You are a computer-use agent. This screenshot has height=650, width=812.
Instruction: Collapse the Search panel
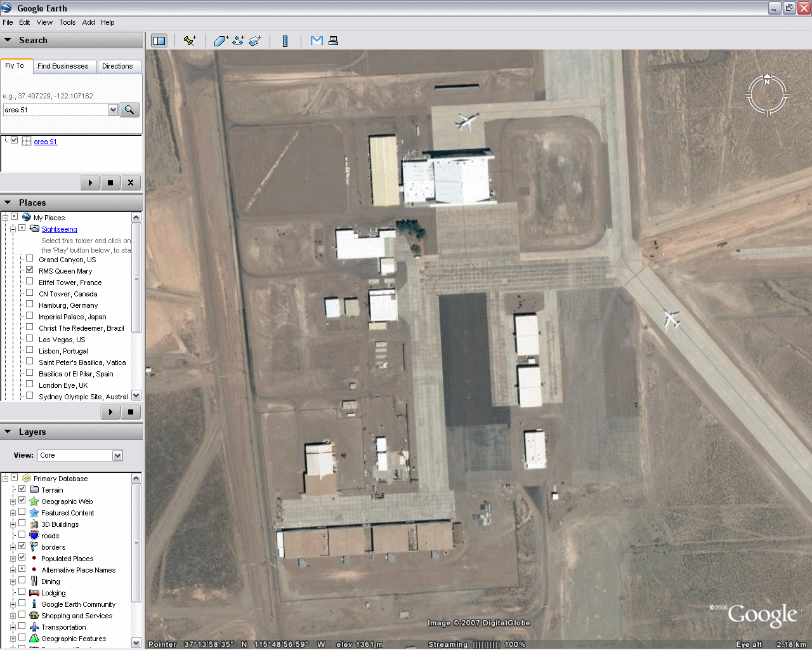(8, 40)
